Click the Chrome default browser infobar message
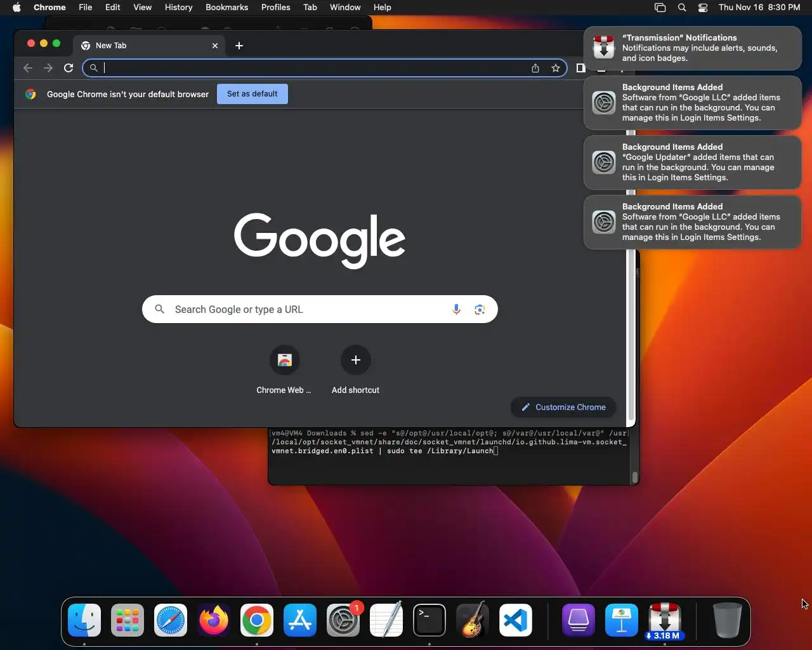 (128, 94)
